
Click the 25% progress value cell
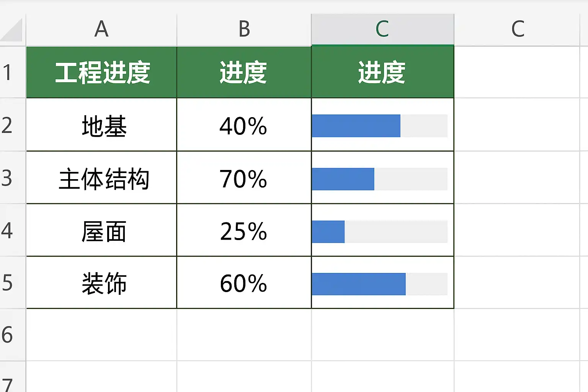[244, 231]
